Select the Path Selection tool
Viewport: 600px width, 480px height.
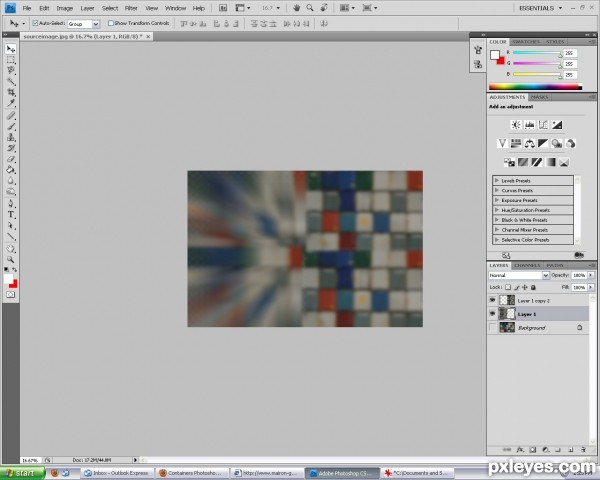click(x=11, y=225)
